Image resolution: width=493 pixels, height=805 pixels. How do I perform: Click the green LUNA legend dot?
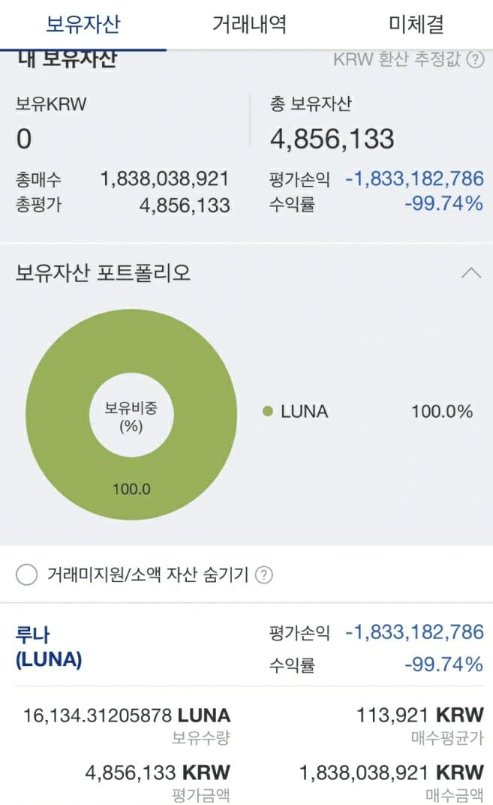pyautogui.click(x=268, y=411)
